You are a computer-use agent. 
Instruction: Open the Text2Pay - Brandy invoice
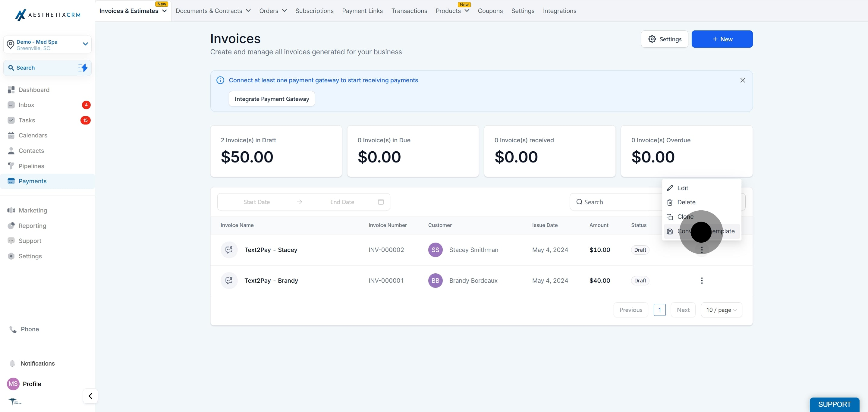click(271, 281)
